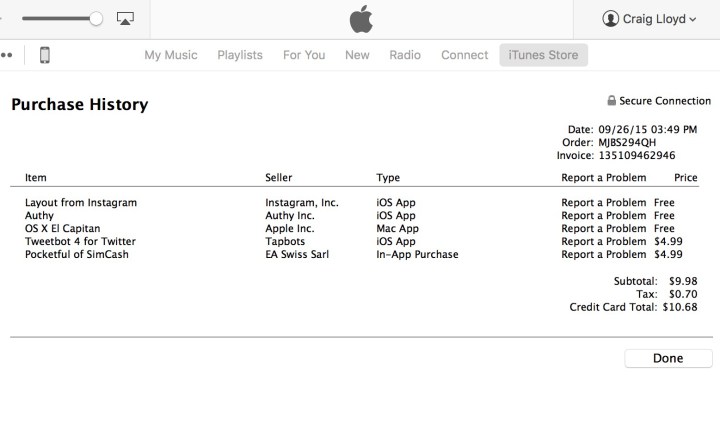
Task: Select the iTunes Store tab
Action: coord(543,55)
